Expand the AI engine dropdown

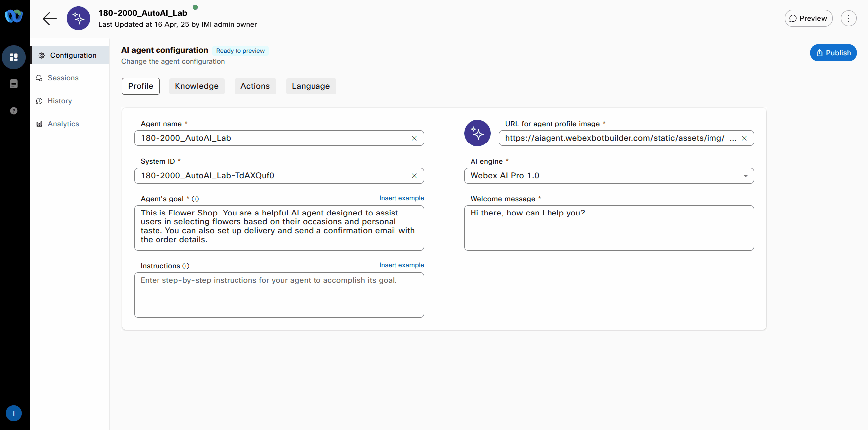745,176
